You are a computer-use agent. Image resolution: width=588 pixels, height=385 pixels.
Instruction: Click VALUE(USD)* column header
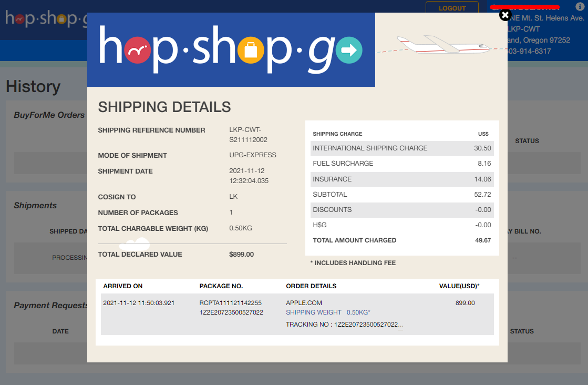(459, 286)
